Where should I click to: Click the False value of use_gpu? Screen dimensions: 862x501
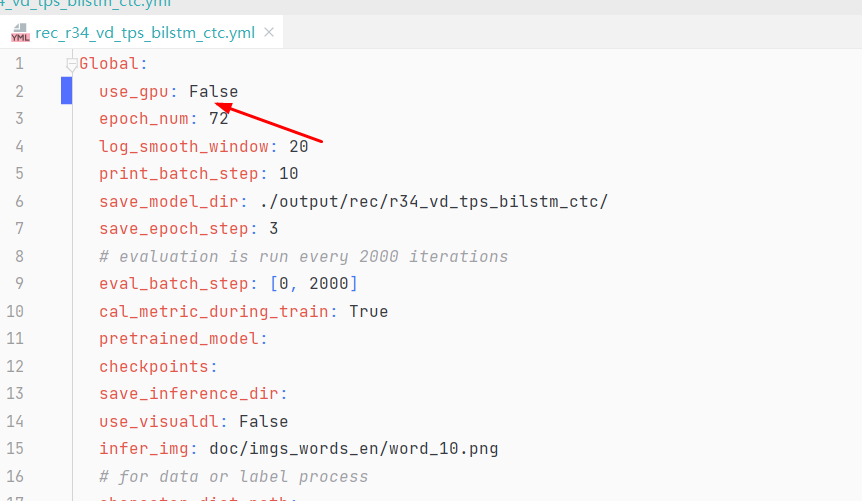tap(213, 92)
